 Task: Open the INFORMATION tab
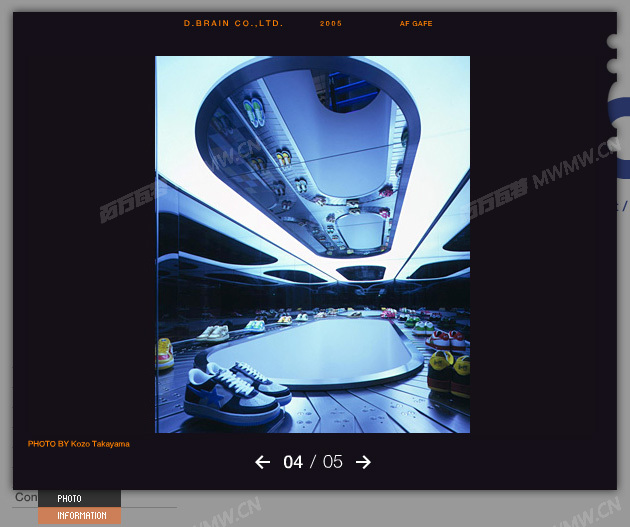click(x=80, y=515)
